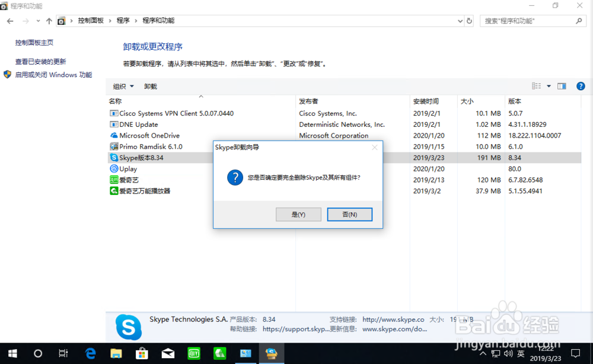Image resolution: width=593 pixels, height=364 pixels.
Task: Toggle the preview pane icon
Action: tap(562, 86)
